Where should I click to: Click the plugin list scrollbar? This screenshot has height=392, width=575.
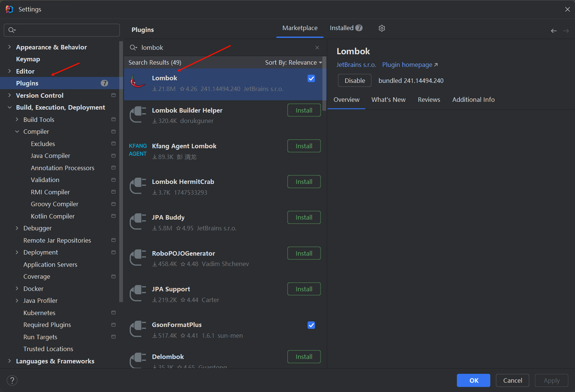tap(324, 84)
